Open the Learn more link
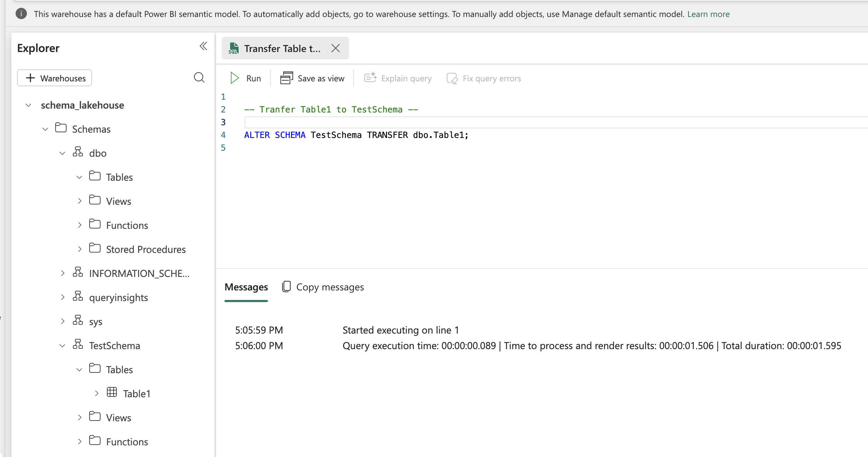This screenshot has width=868, height=457. pos(708,14)
